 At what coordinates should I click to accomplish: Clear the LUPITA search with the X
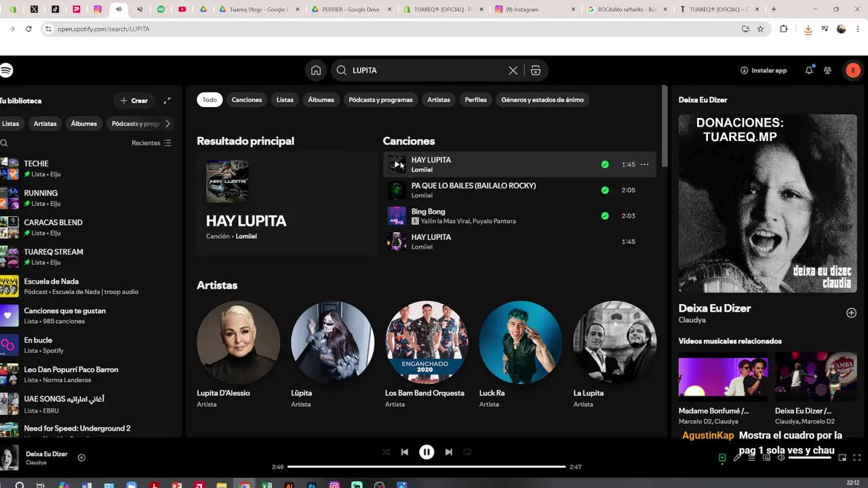(x=513, y=70)
